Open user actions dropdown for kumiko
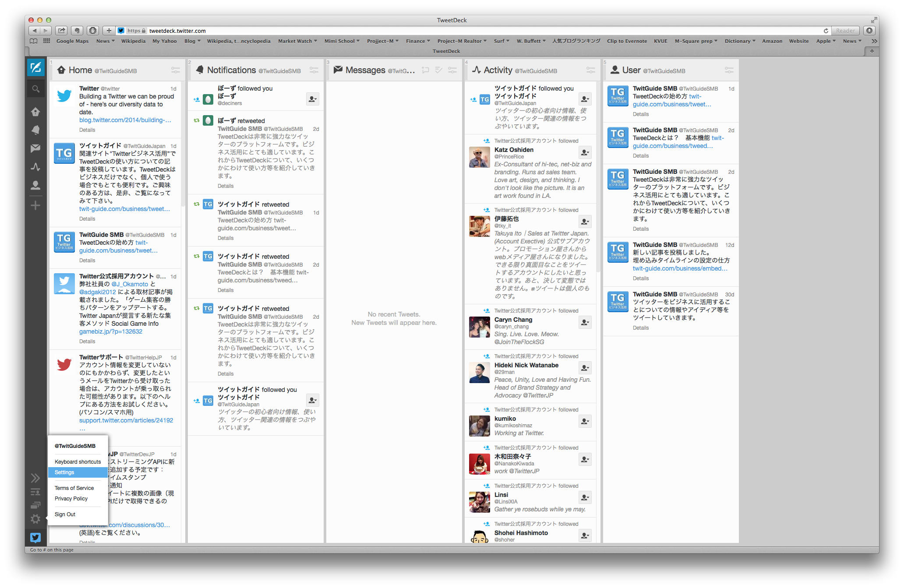Viewport: 904px width, 588px height. point(585,421)
